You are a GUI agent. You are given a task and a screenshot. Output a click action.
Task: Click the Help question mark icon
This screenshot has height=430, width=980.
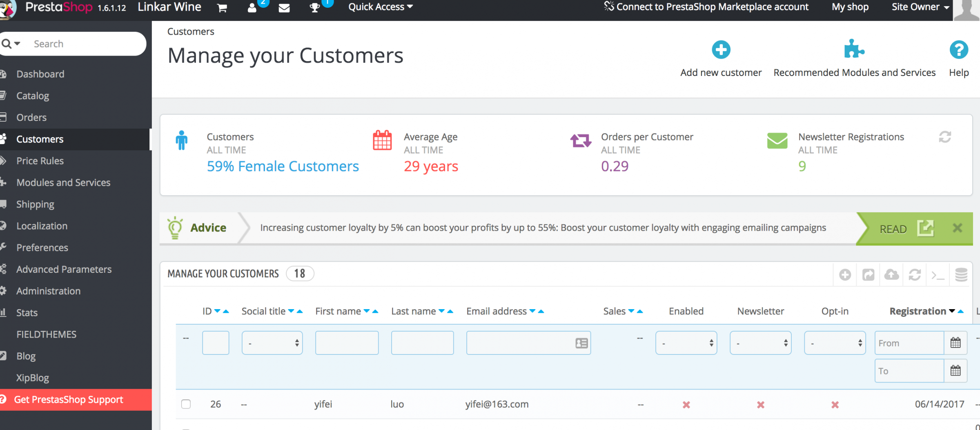coord(958,50)
